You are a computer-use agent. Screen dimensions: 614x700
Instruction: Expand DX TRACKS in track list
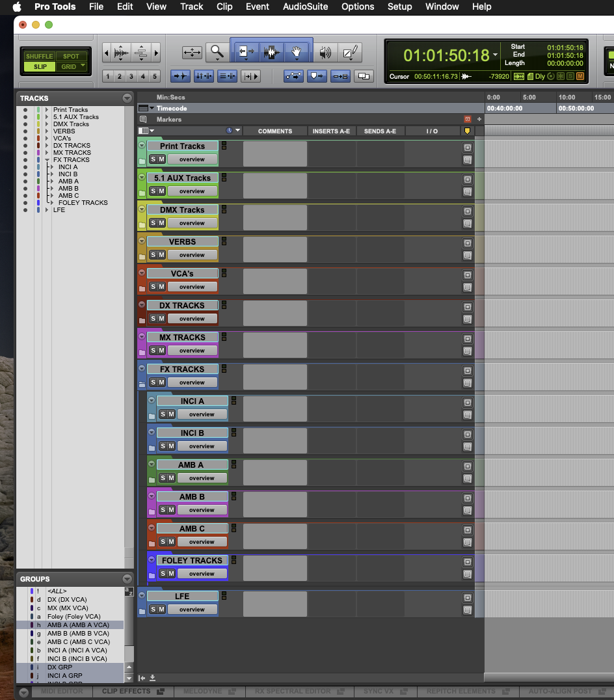point(46,146)
